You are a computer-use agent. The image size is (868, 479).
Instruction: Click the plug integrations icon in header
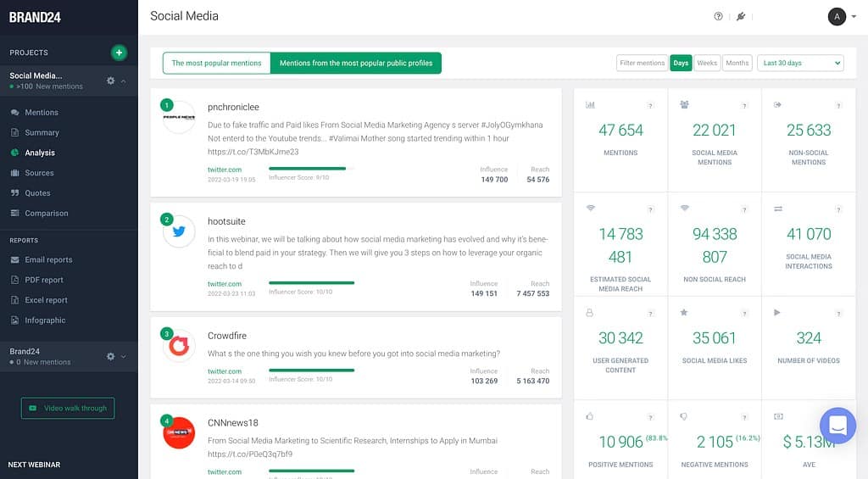click(x=740, y=16)
